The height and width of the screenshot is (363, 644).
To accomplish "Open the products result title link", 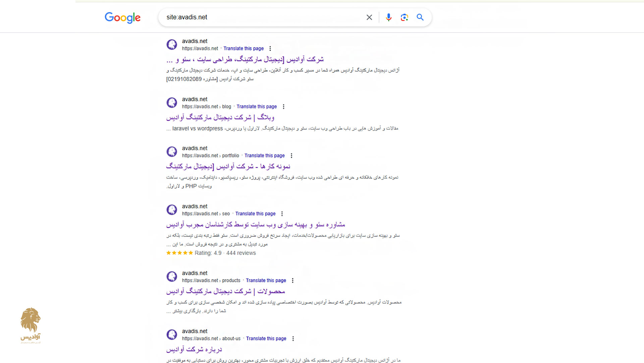I will [x=225, y=291].
